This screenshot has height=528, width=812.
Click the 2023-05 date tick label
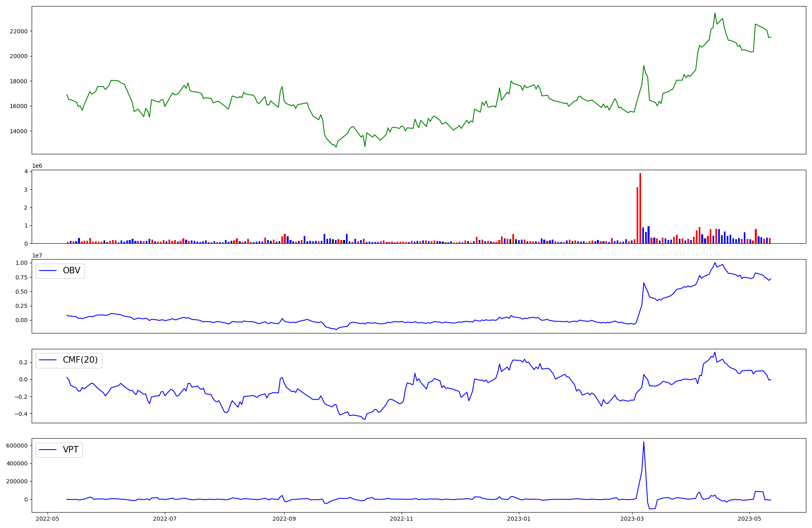coord(749,519)
